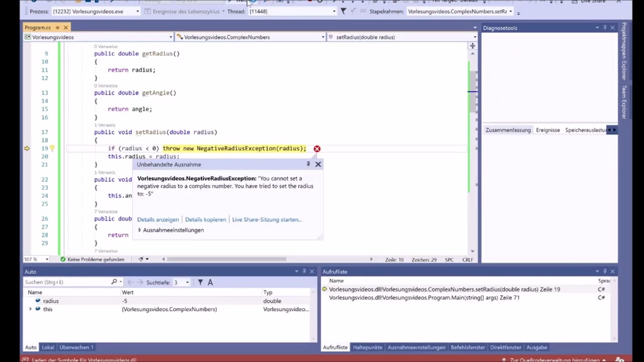The height and width of the screenshot is (362, 644).
Task: Click the Details anzeigen link
Action: point(158,220)
